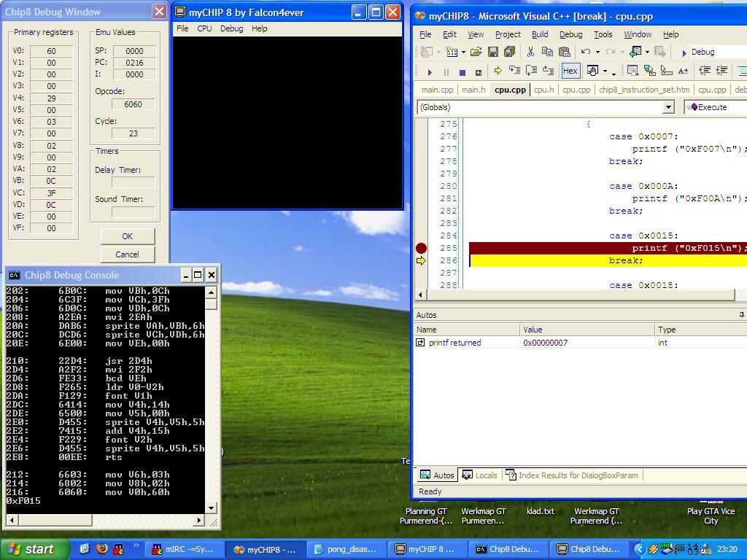Open the Build menu in Visual C++
The width and height of the screenshot is (747, 560).
(x=540, y=34)
